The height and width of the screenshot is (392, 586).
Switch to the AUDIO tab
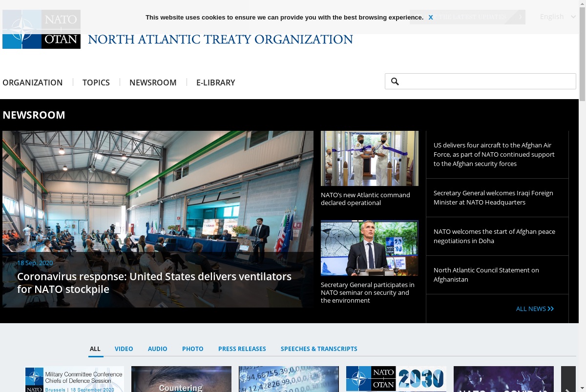click(158, 349)
